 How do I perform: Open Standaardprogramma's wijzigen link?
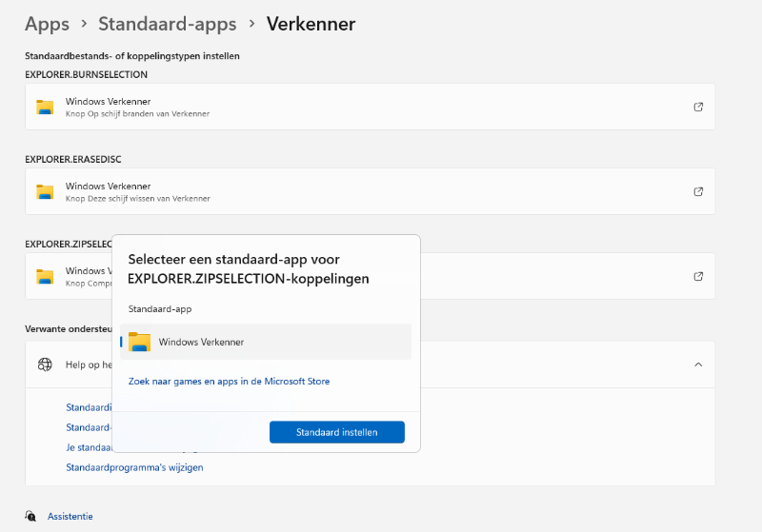(134, 467)
